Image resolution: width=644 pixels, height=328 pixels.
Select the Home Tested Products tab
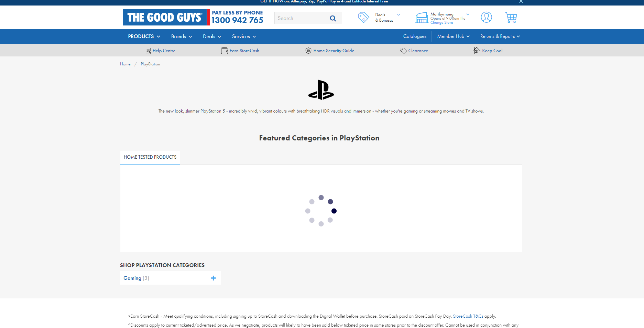150,157
